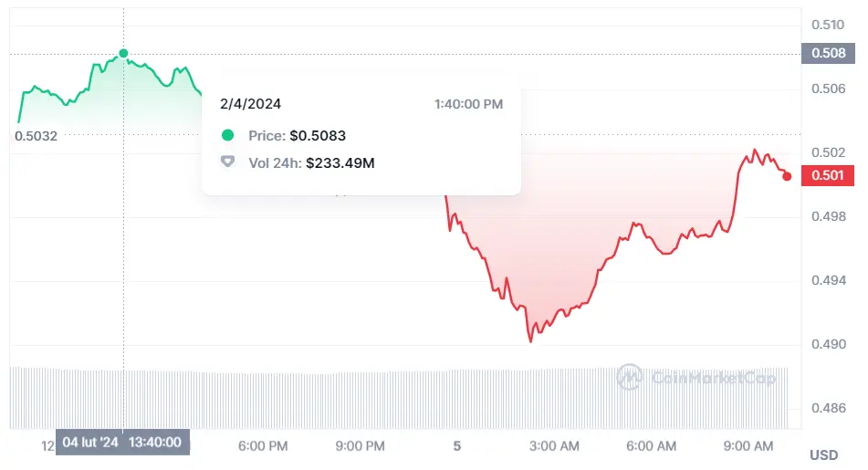The image size is (868, 470).
Task: Click the USD currency label
Action: point(823,454)
